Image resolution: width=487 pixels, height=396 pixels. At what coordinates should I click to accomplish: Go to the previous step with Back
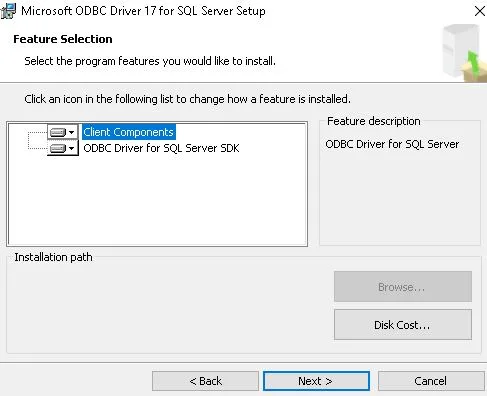coord(205,381)
